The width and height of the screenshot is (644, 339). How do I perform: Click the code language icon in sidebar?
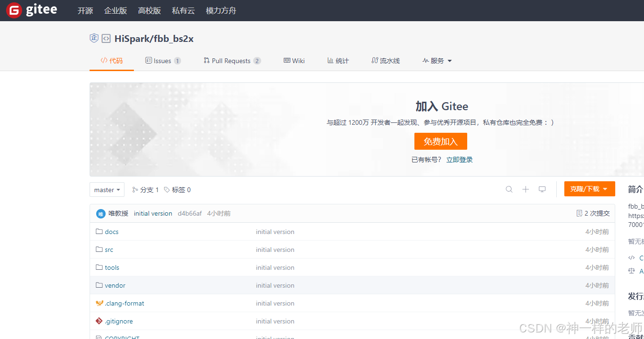point(632,258)
